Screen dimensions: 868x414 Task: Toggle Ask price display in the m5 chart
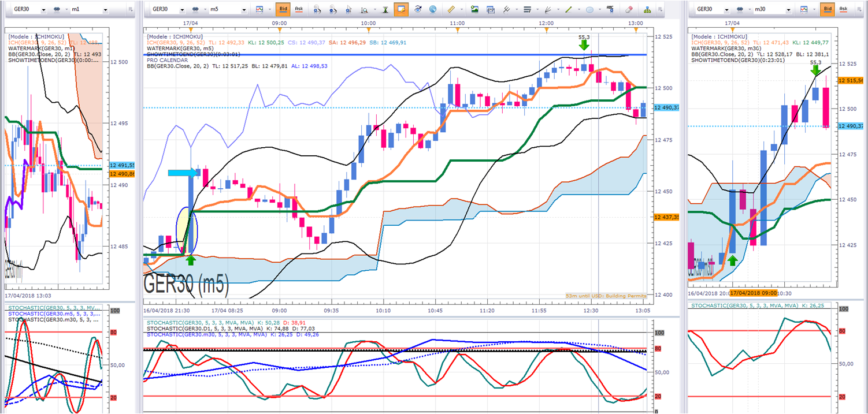click(299, 9)
